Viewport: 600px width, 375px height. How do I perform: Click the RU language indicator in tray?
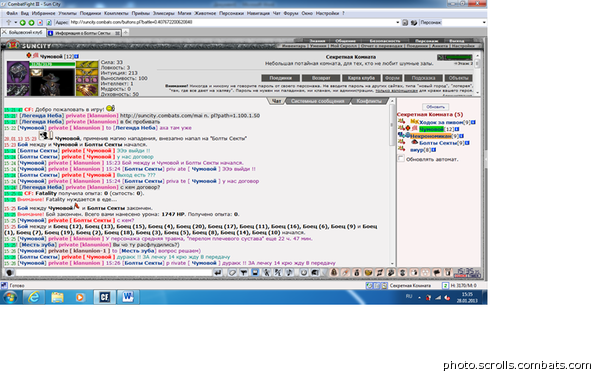409,297
